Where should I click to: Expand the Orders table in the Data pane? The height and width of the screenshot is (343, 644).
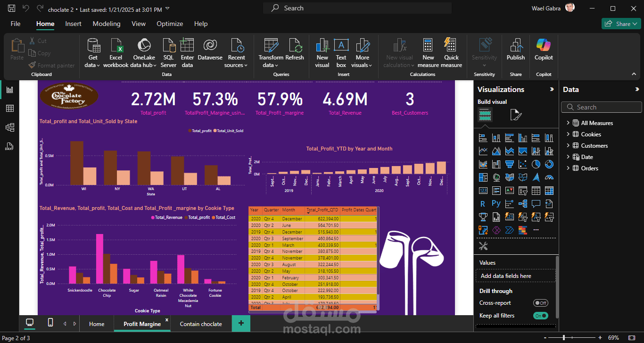(x=568, y=168)
